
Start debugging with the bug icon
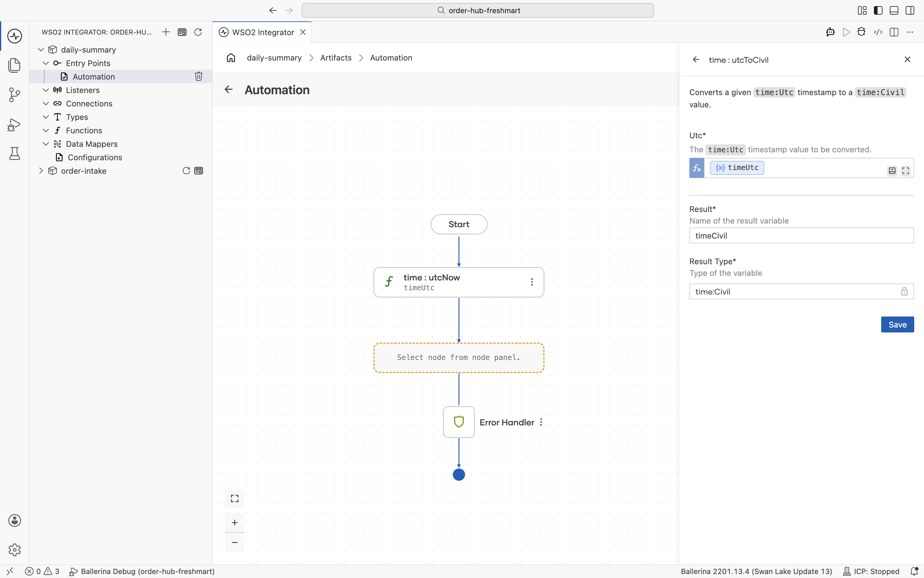(861, 32)
